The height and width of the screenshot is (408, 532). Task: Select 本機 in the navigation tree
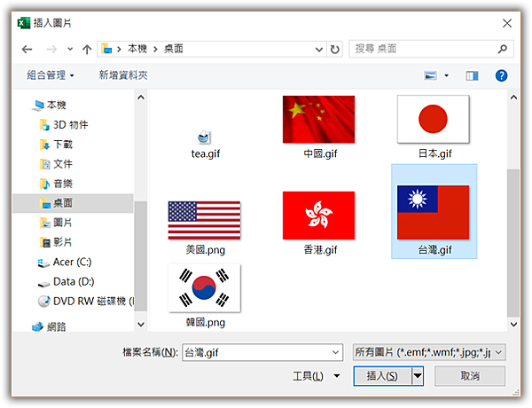(x=49, y=106)
